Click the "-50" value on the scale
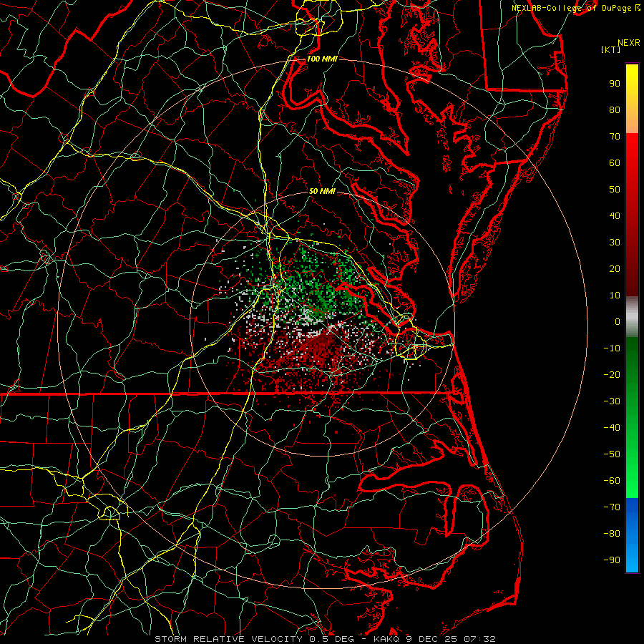Image resolution: width=644 pixels, height=644 pixels. (x=612, y=454)
